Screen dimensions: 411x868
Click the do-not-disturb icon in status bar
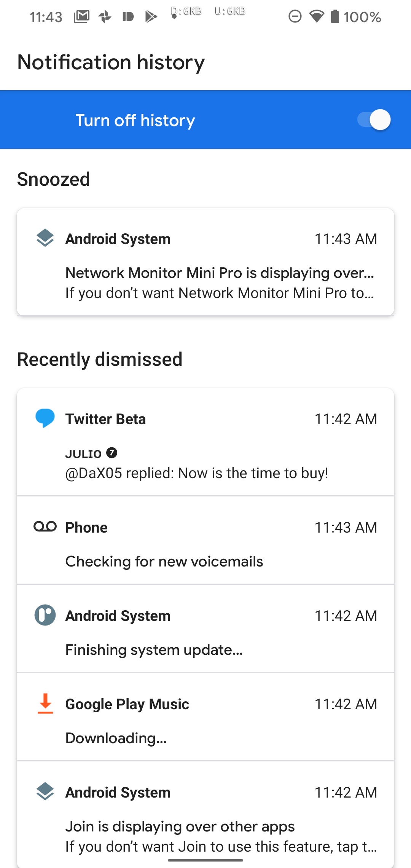295,16
